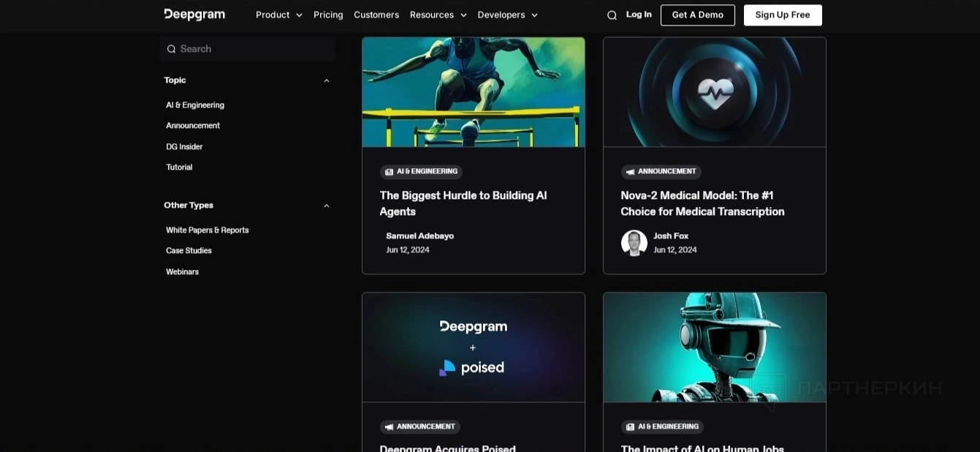
Task: Filter by Tutorial topic
Action: [x=179, y=167]
